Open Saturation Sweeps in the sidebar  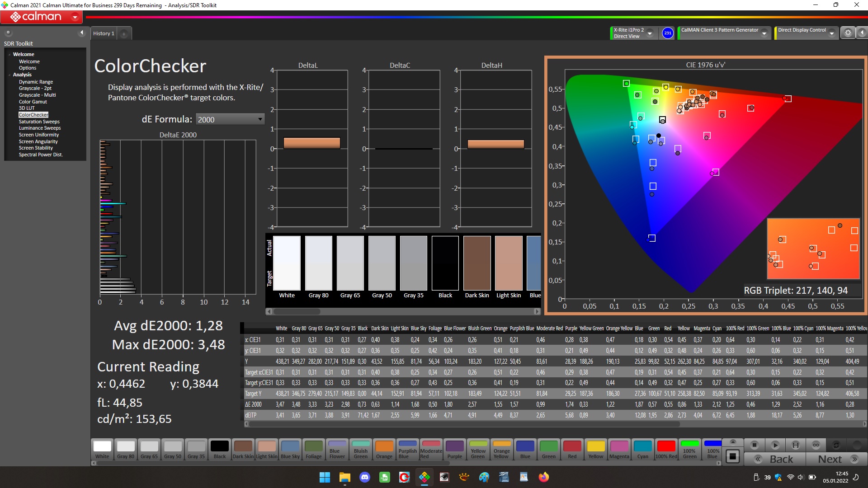click(39, 122)
